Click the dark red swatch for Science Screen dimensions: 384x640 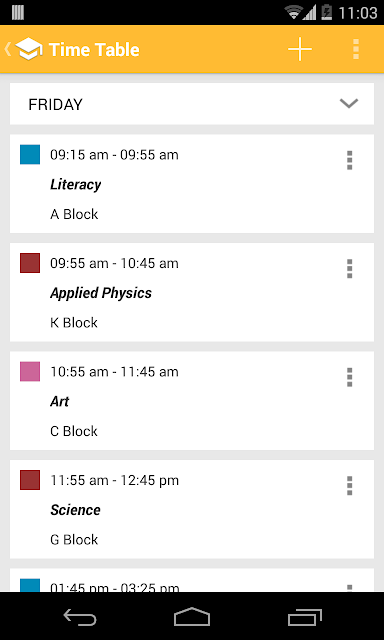pos(30,480)
